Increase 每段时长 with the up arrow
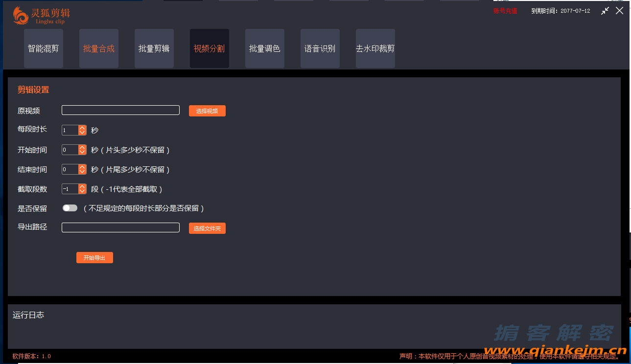The width and height of the screenshot is (631, 364). coord(82,128)
